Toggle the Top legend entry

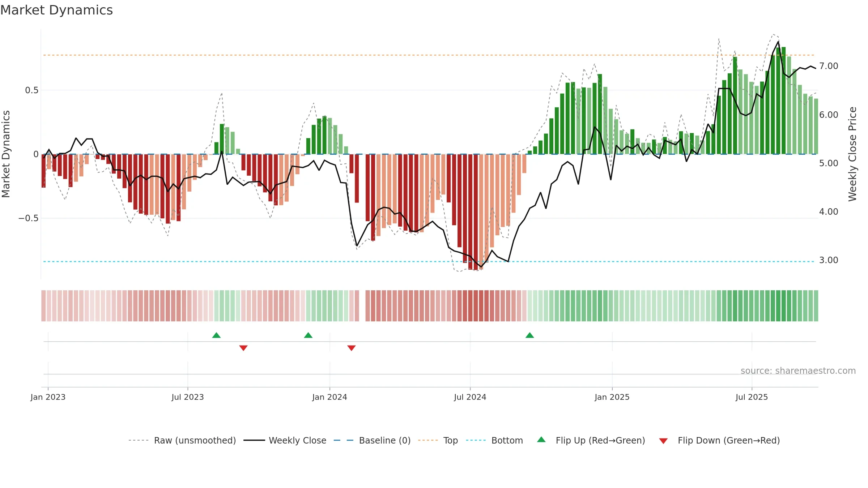438,440
